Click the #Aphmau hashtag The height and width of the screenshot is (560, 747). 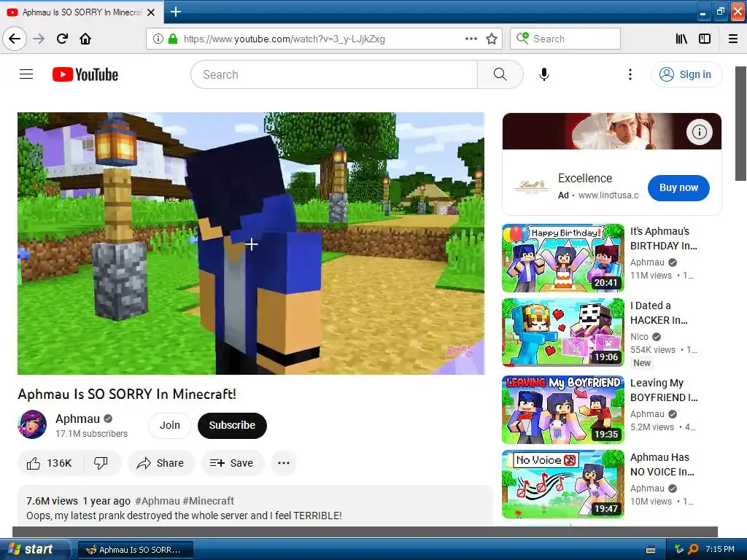coord(158,501)
